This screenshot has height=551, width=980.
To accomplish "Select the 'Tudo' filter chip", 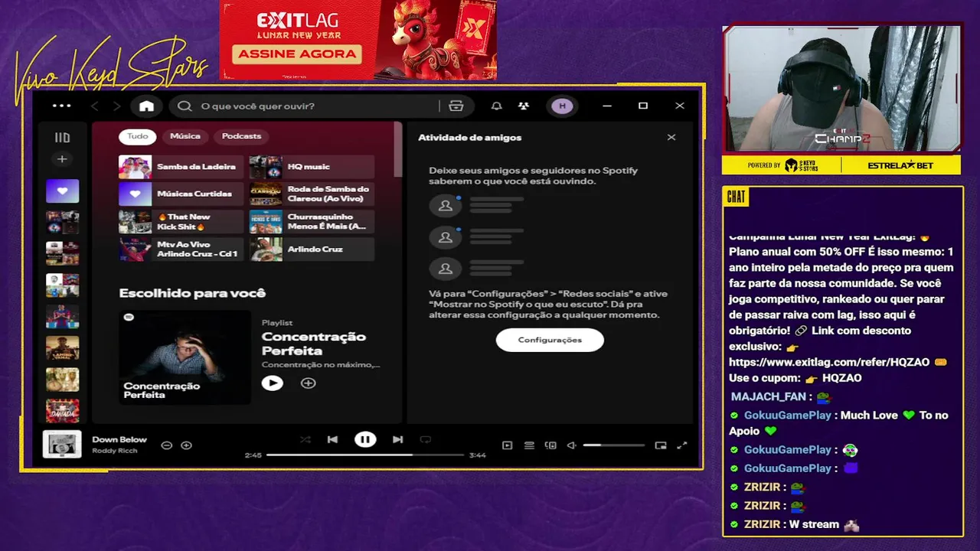I will click(x=138, y=136).
